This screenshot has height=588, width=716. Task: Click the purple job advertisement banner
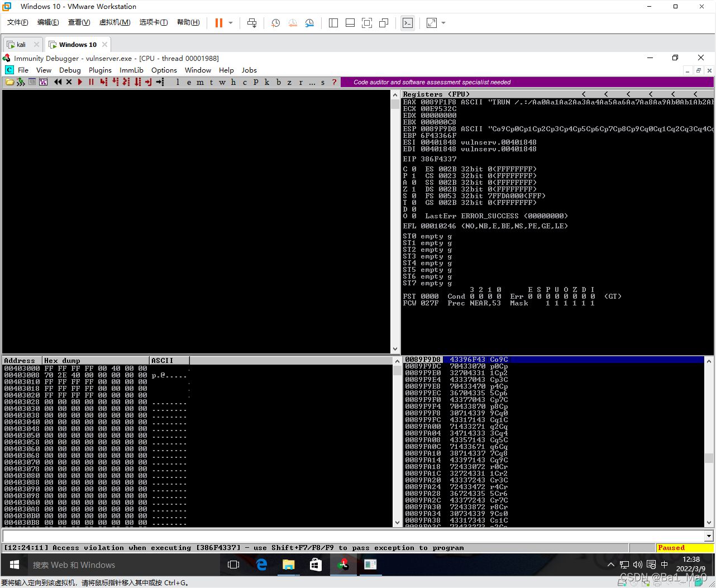(x=527, y=82)
